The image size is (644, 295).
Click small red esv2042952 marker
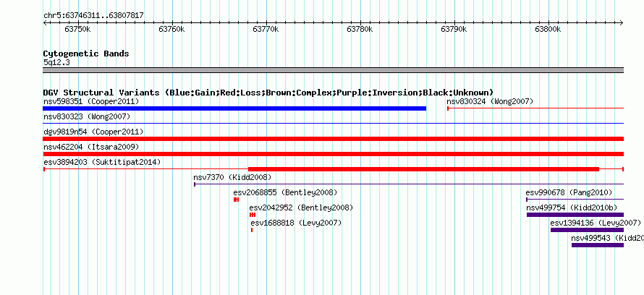pyautogui.click(x=253, y=215)
